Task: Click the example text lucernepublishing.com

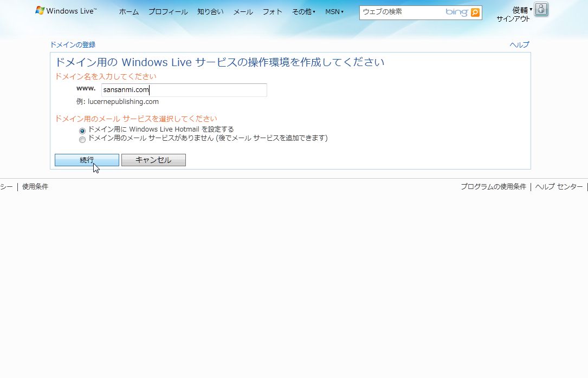Action: [123, 101]
